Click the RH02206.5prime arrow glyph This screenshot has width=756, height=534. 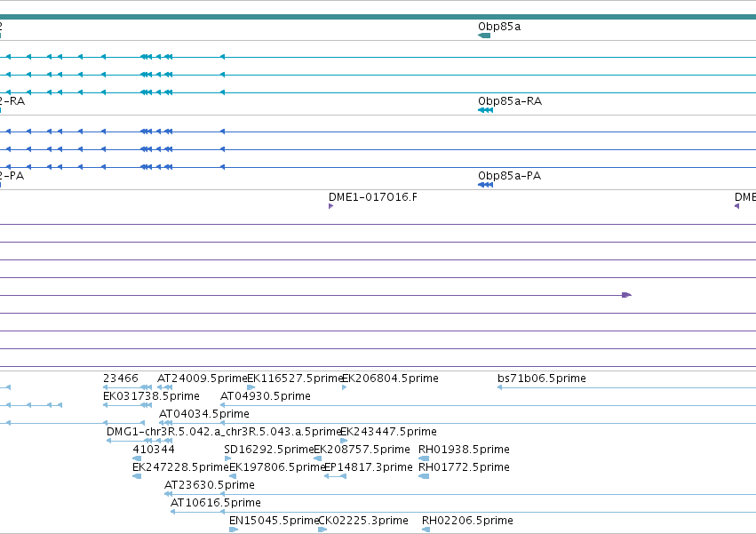pyautogui.click(x=426, y=530)
